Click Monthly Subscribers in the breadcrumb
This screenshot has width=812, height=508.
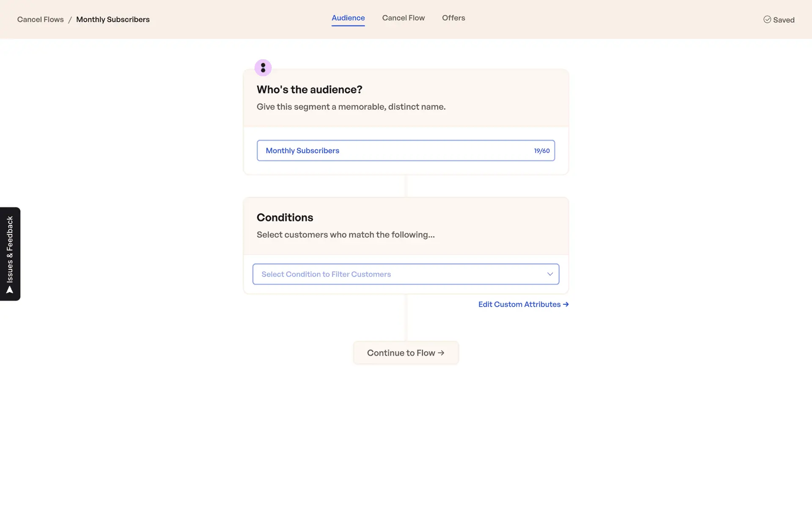[112, 19]
